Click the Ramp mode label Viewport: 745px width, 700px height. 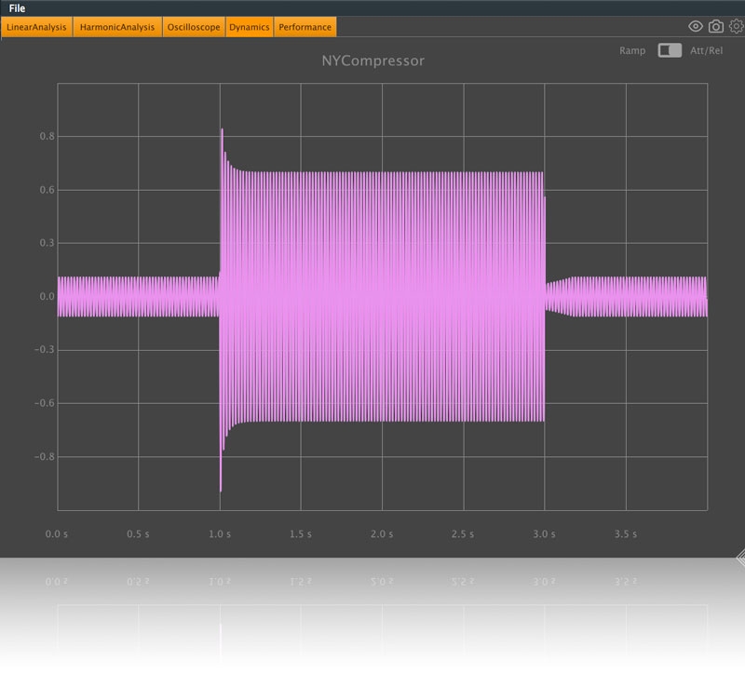coord(632,50)
